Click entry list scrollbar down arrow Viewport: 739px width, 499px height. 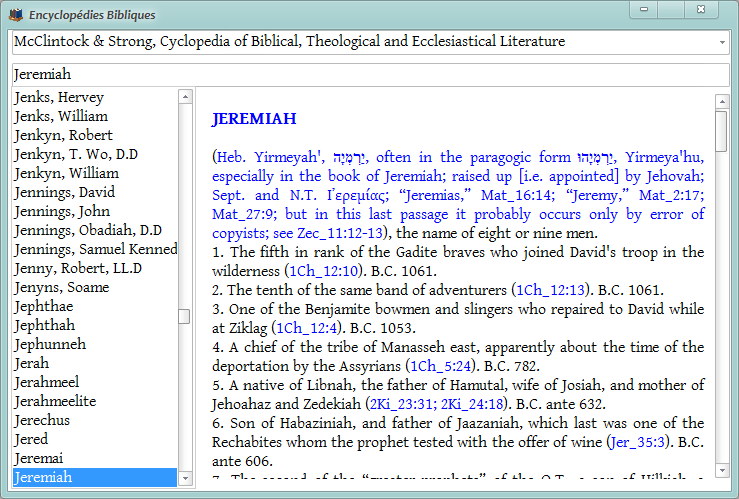(x=185, y=478)
